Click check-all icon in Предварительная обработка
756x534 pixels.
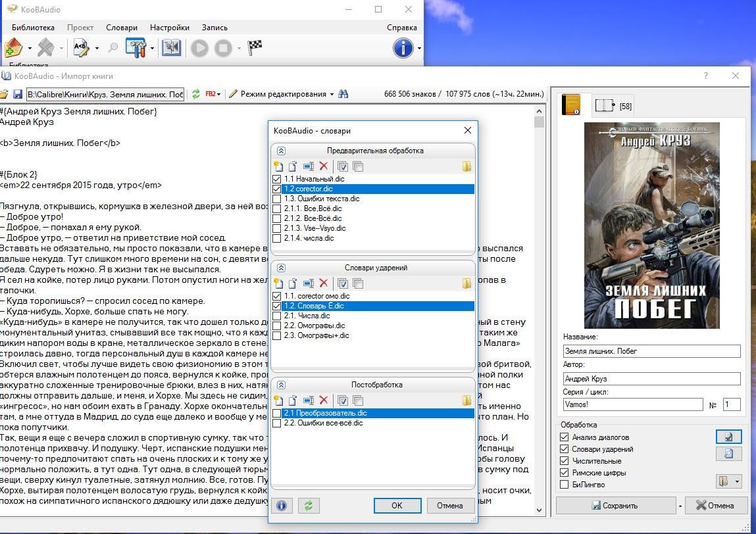pos(343,166)
